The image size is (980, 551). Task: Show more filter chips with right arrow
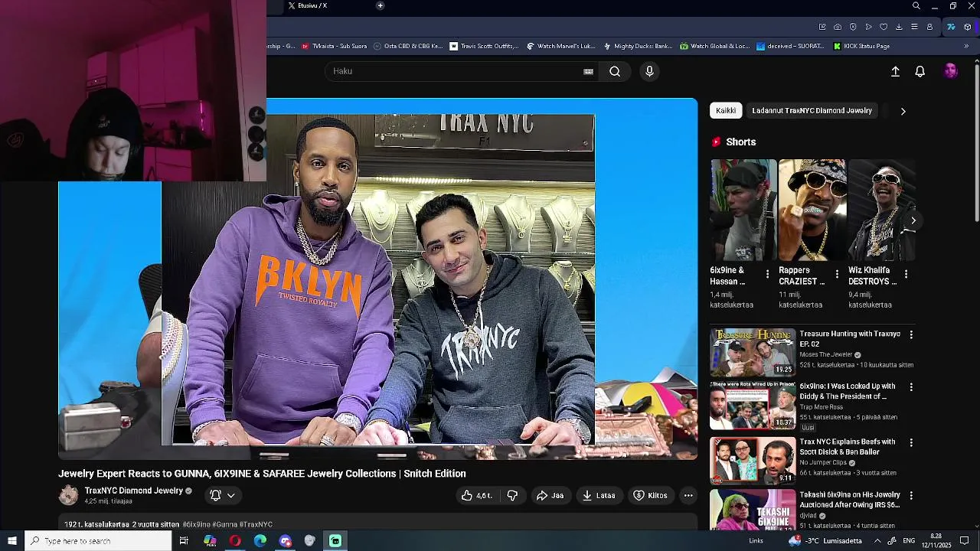click(x=903, y=111)
